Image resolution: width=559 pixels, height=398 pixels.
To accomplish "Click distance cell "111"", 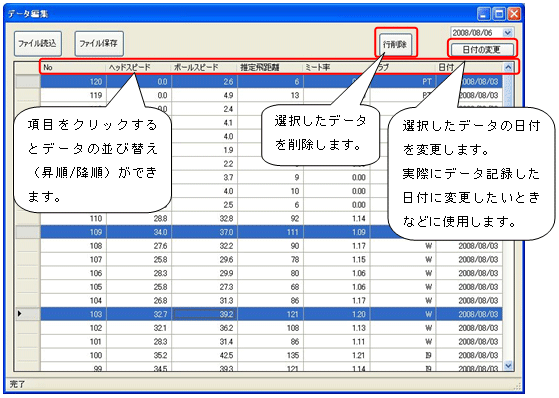I will [x=271, y=232].
